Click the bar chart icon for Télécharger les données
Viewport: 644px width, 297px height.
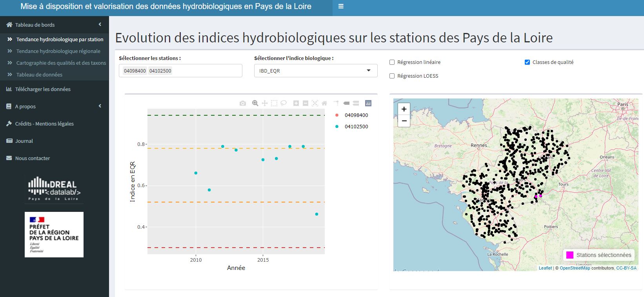[9, 89]
